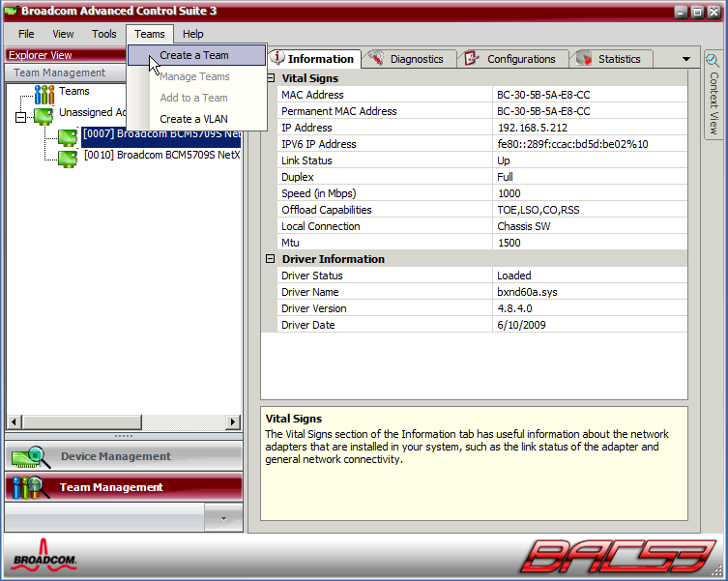Image resolution: width=728 pixels, height=581 pixels.
Task: Click the Driver Name value bxnd60a.sys
Action: [527, 292]
